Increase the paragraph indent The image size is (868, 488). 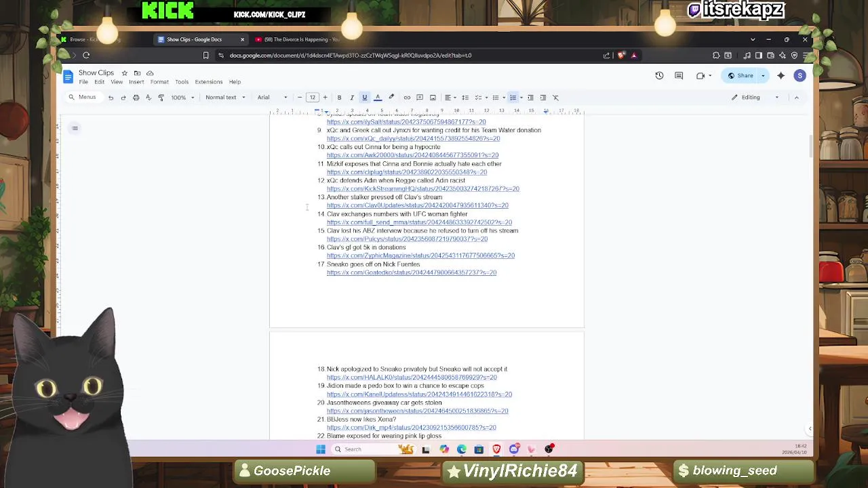click(543, 98)
